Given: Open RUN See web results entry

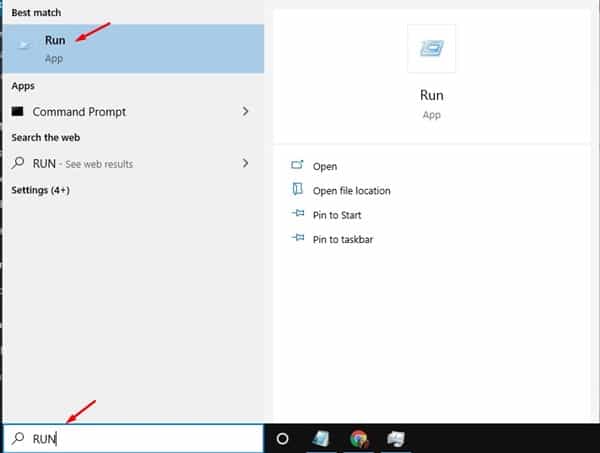Looking at the screenshot, I should (x=133, y=164).
